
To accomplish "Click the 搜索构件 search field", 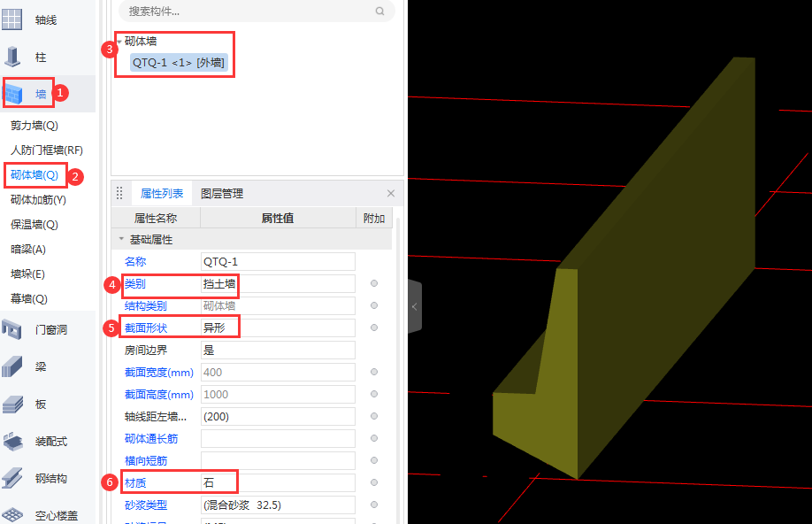I will click(x=257, y=11).
